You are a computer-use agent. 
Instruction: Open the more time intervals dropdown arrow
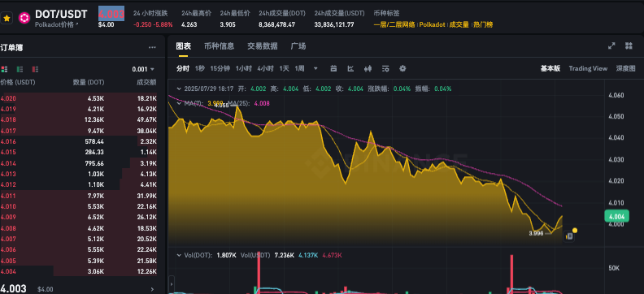315,68
